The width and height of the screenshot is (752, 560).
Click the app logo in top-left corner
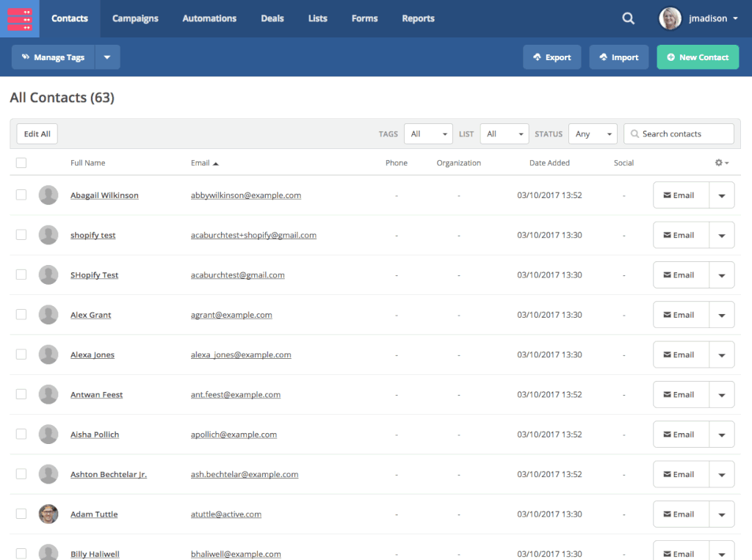point(19,19)
